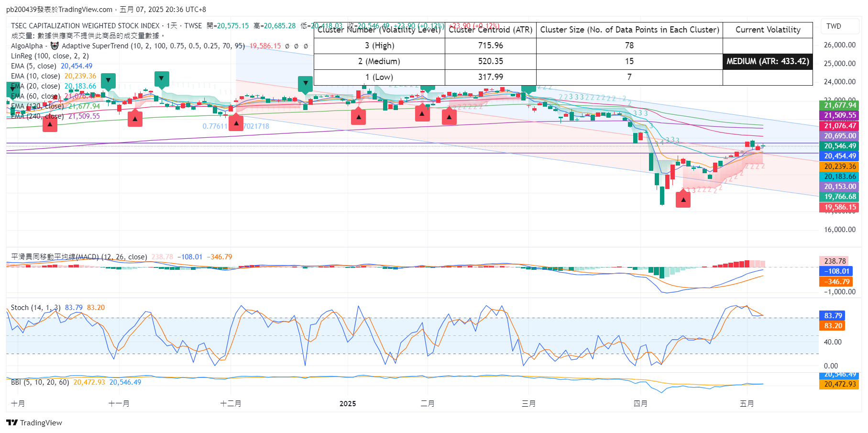
Task: Click the Current Volatility column header
Action: click(x=768, y=30)
